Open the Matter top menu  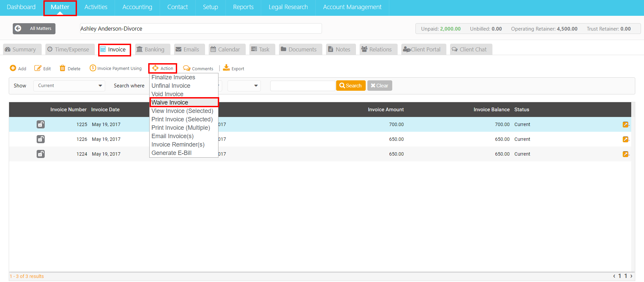tap(60, 8)
